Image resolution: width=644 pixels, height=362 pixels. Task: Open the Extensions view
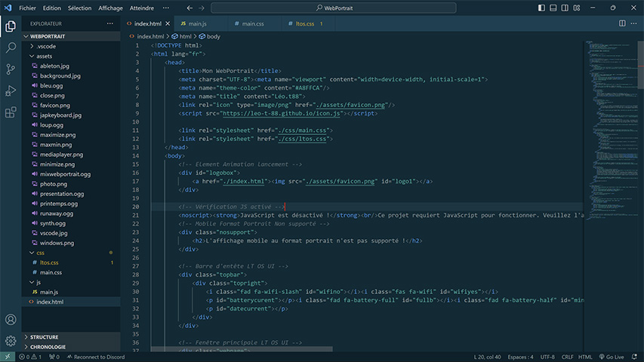click(x=11, y=112)
